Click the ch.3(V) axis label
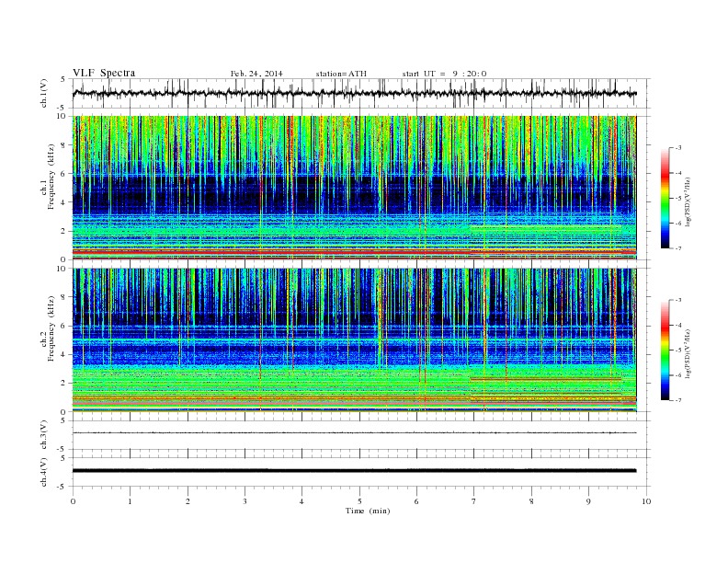Image resolution: width=728 pixels, height=563 pixels. (x=44, y=435)
